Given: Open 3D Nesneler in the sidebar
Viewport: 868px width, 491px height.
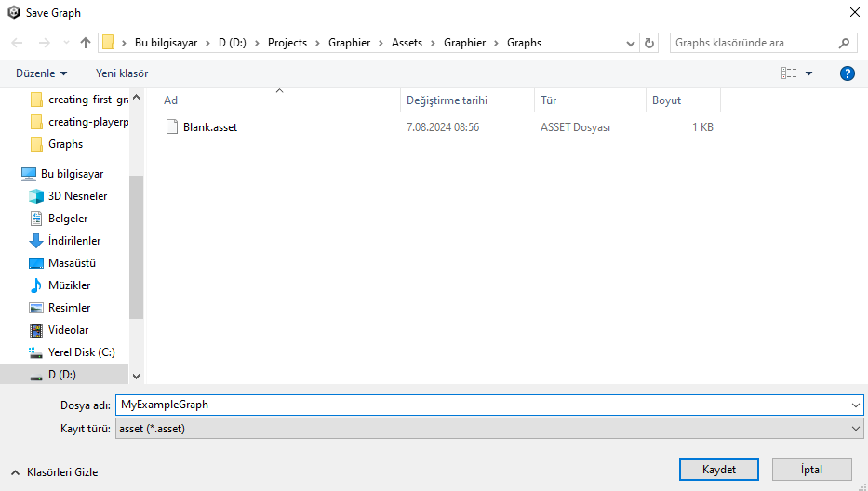Looking at the screenshot, I should point(77,196).
